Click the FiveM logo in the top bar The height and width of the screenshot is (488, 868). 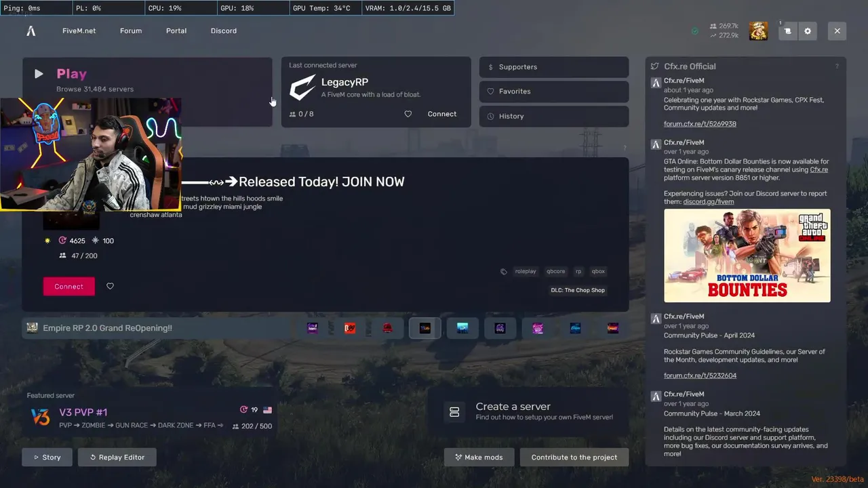pos(31,30)
